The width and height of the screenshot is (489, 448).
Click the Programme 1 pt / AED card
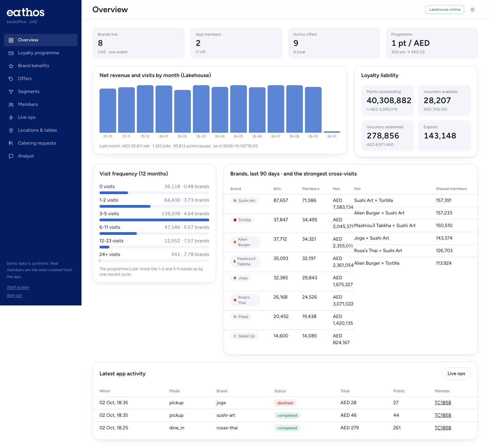pos(432,43)
